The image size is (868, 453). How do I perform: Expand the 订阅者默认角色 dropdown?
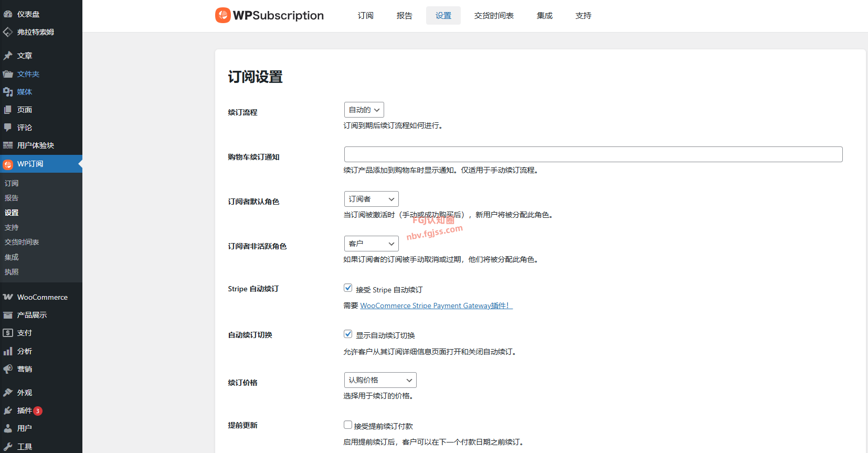point(371,199)
